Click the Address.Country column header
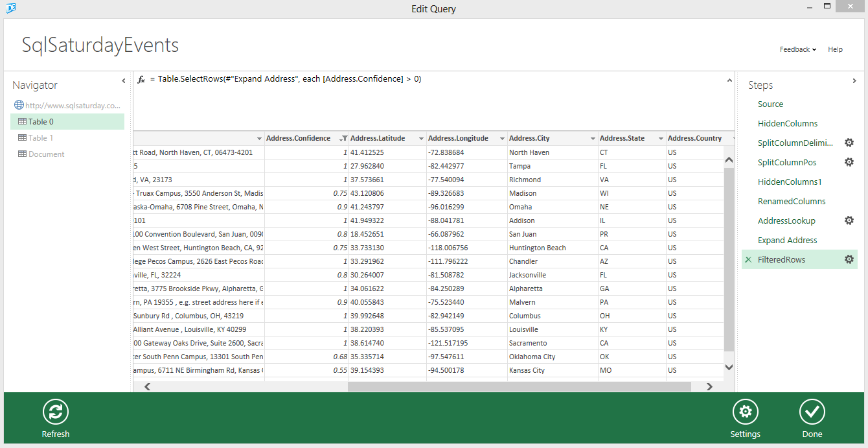This screenshot has width=868, height=448. (694, 138)
